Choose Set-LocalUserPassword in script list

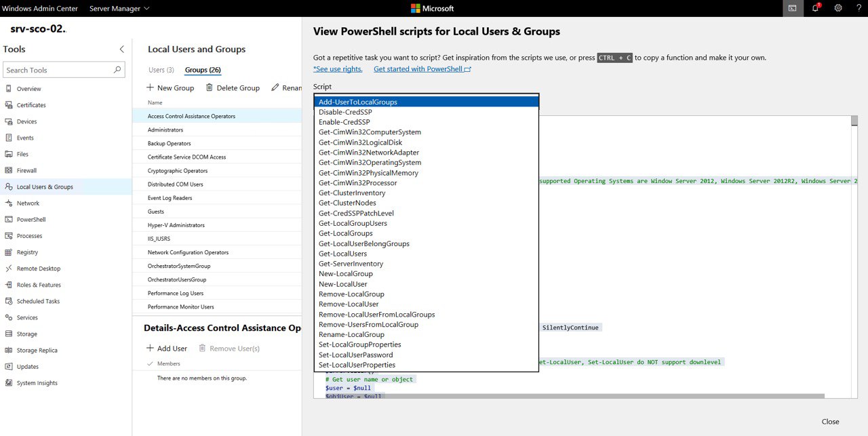[x=427, y=355]
